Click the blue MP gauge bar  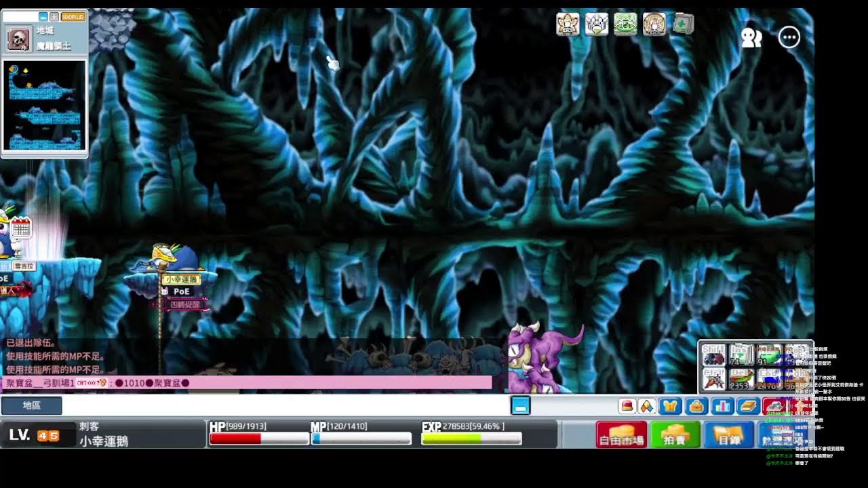tap(361, 439)
